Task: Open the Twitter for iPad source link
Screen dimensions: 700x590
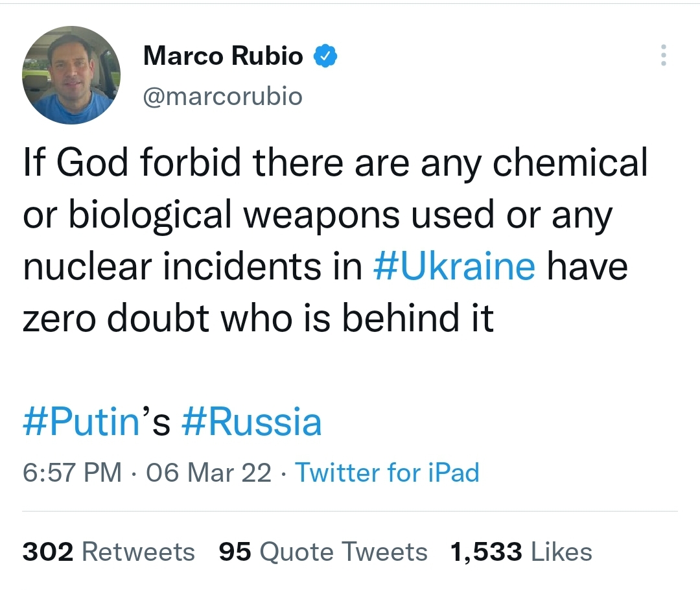Action: point(387,473)
